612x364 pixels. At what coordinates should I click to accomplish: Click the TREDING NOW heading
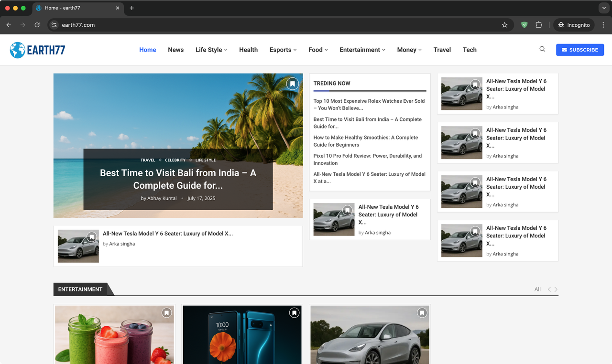tap(332, 83)
